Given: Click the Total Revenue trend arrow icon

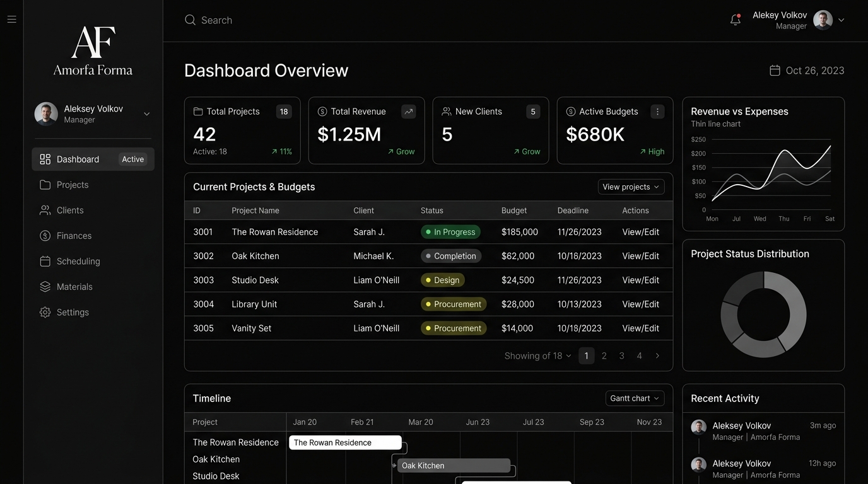Looking at the screenshot, I should pyautogui.click(x=409, y=112).
